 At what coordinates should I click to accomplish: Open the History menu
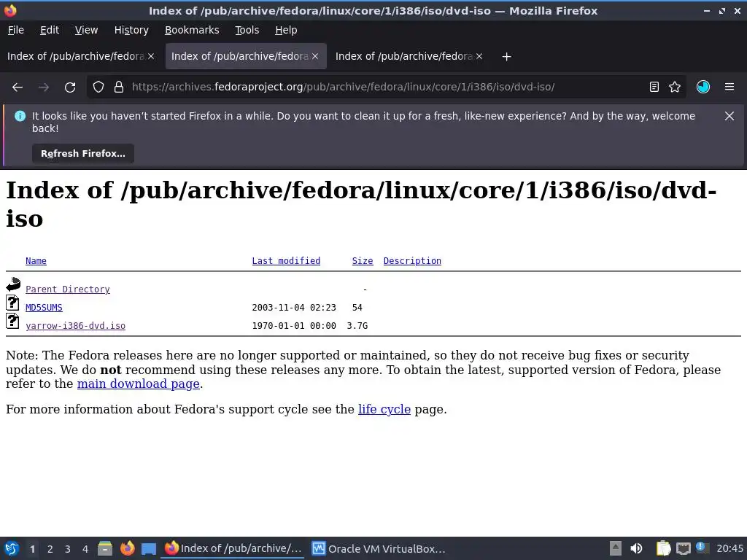click(131, 30)
